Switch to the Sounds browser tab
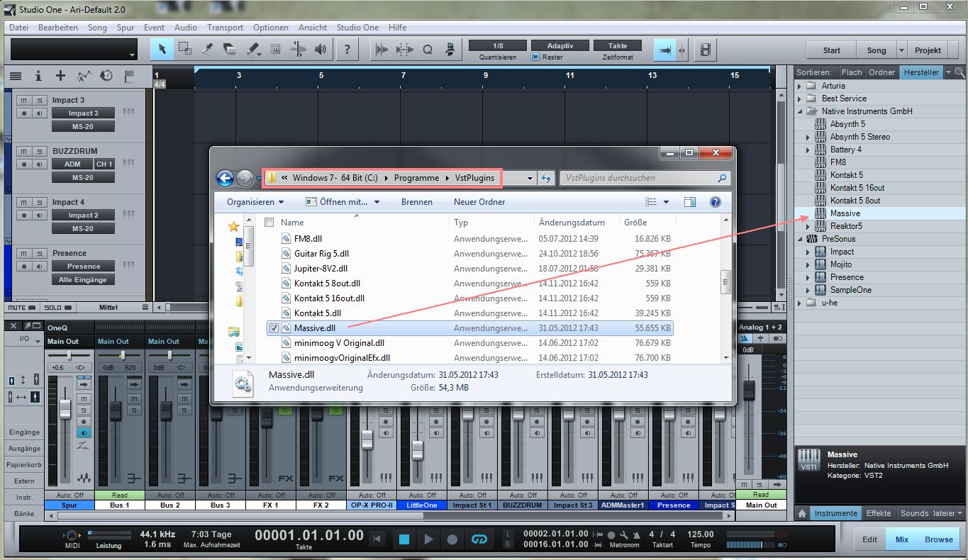Screen dimensions: 968x560 (914, 513)
